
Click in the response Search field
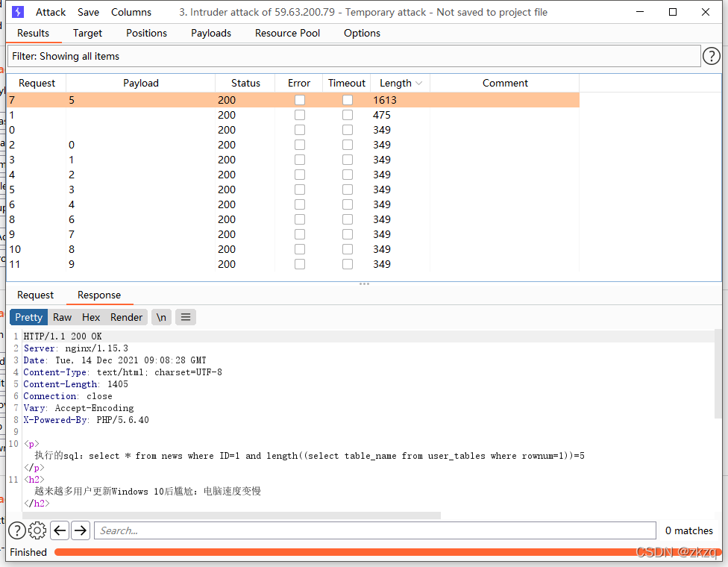click(374, 530)
